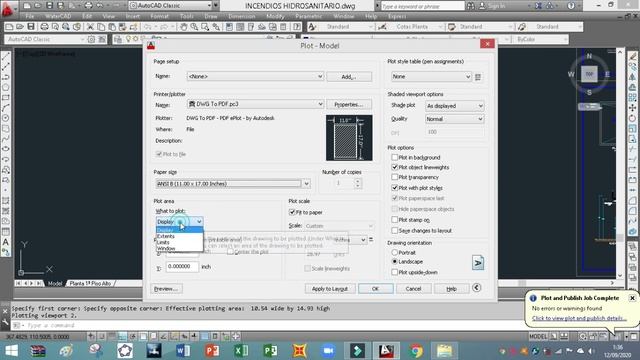This screenshot has height=360, width=640.
Task: Toggle Plot object lineweights checkbox
Action: coord(394,167)
